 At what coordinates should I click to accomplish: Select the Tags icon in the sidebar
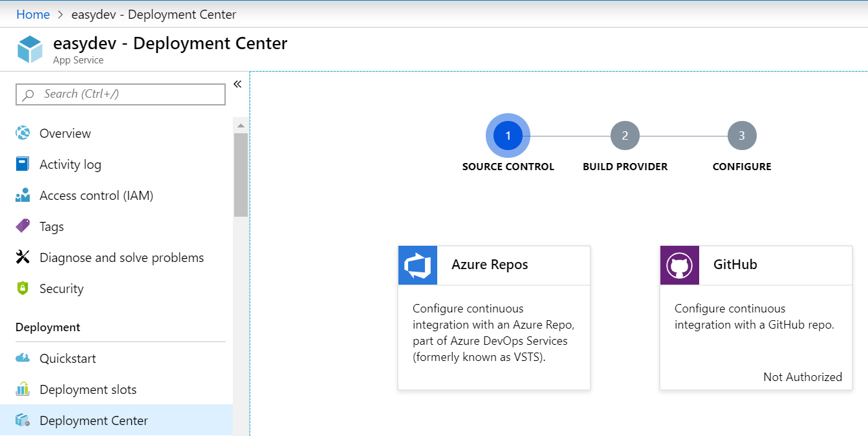tap(23, 226)
